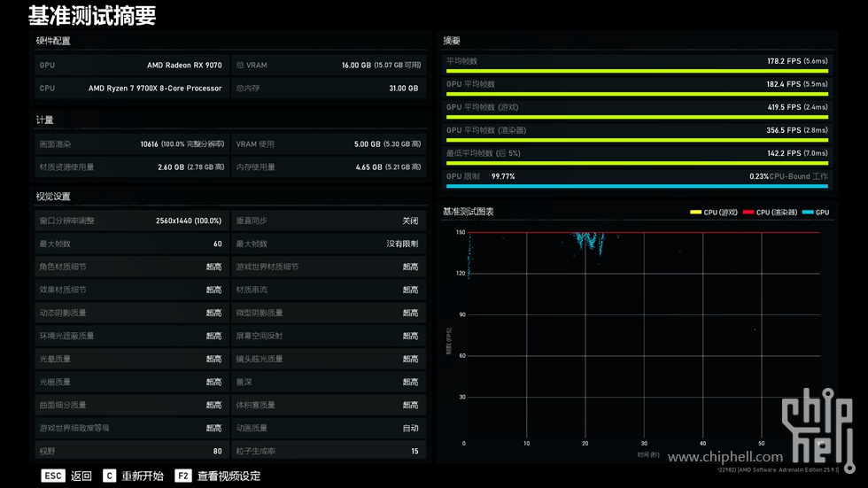Click 微型阴影质量 row
The image size is (868, 488).
(329, 314)
